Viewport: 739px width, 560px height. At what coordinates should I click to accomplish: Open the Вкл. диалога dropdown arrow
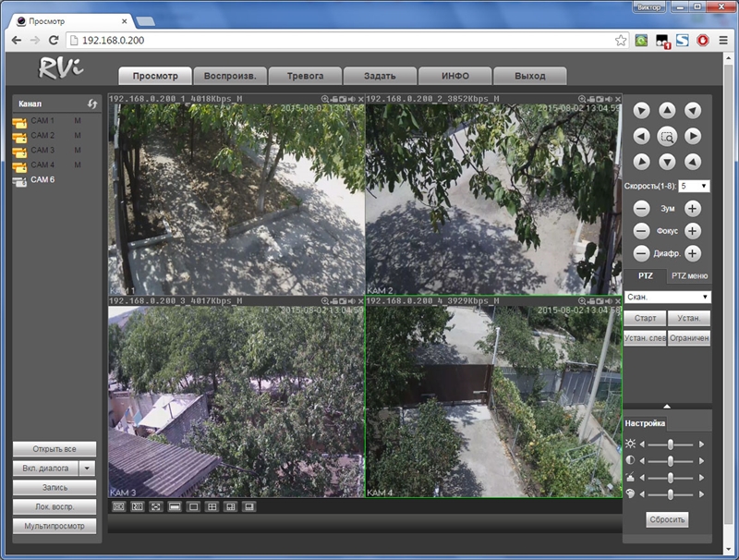(88, 469)
